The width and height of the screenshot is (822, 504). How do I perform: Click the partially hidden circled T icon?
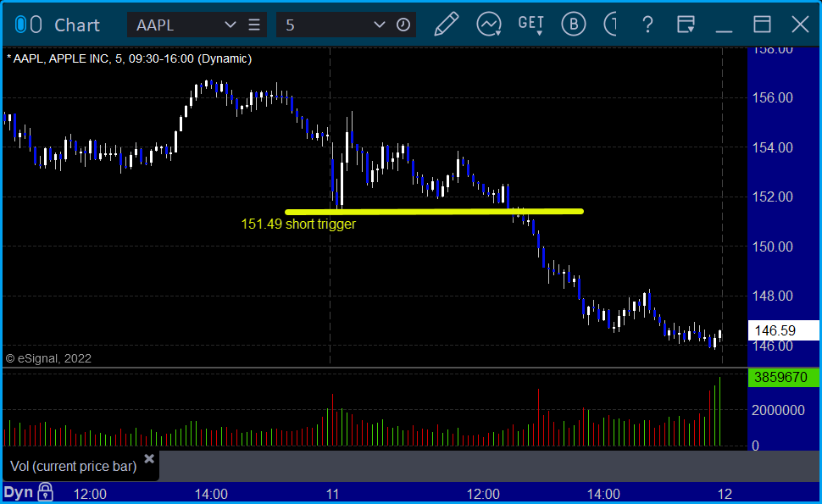[x=610, y=25]
